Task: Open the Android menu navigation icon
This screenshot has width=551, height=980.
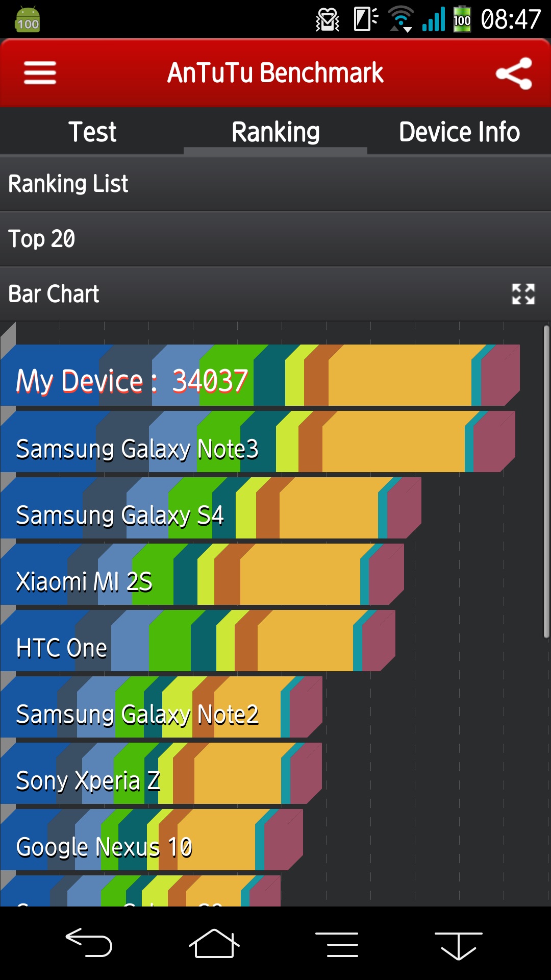Action: coord(337,944)
